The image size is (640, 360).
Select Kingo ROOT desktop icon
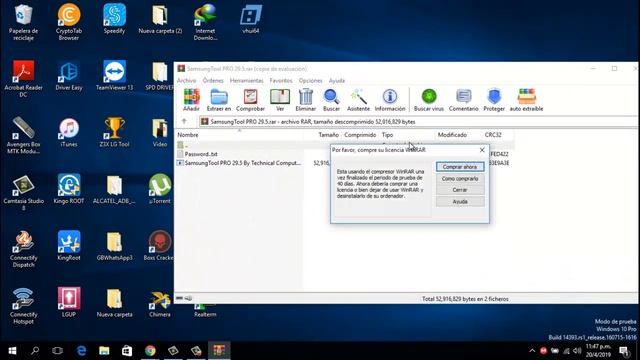pyautogui.click(x=69, y=189)
